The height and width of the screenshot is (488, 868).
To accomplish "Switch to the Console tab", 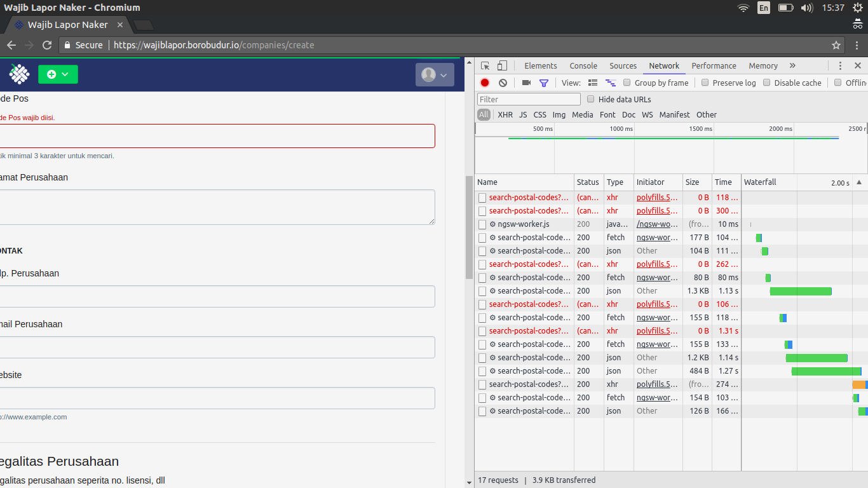I will tap(583, 65).
